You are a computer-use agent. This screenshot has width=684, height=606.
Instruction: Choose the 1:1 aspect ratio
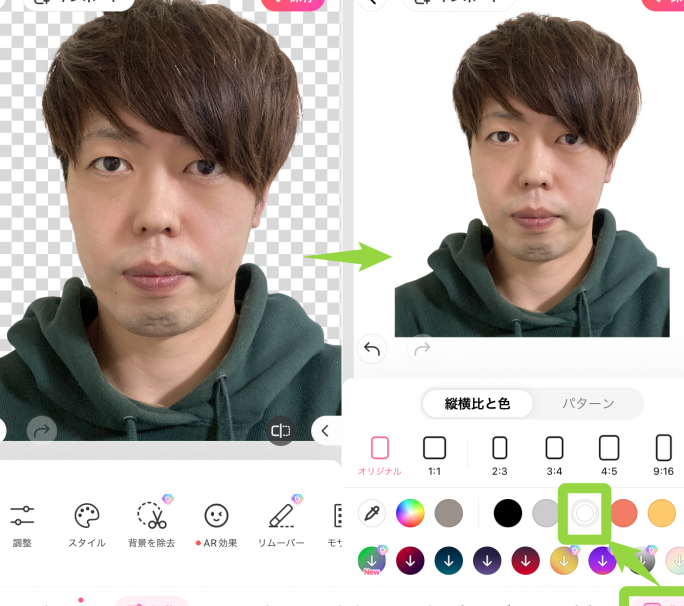[434, 456]
